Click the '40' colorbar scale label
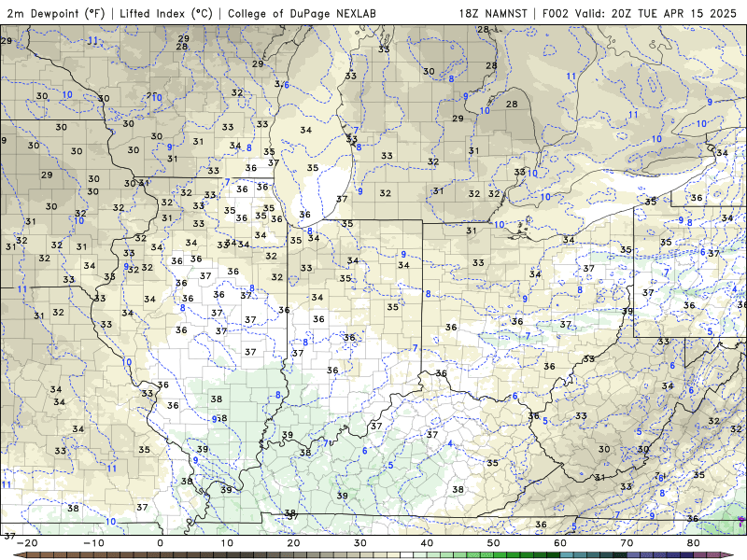 pyautogui.click(x=427, y=543)
